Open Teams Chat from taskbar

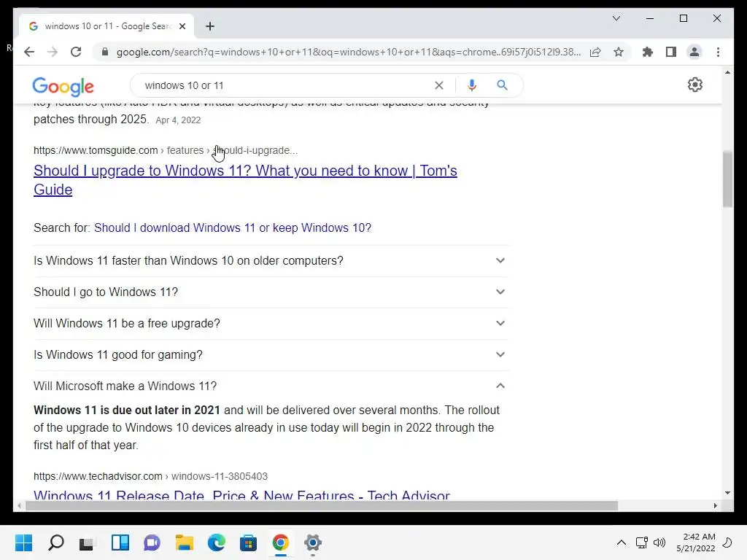coord(152,542)
